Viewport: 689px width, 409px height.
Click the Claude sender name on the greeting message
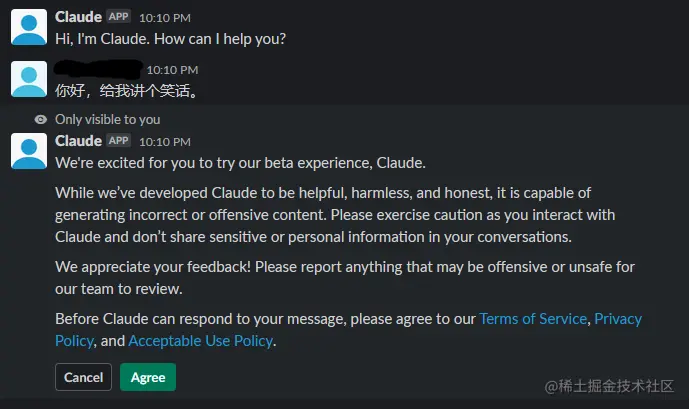pos(78,18)
